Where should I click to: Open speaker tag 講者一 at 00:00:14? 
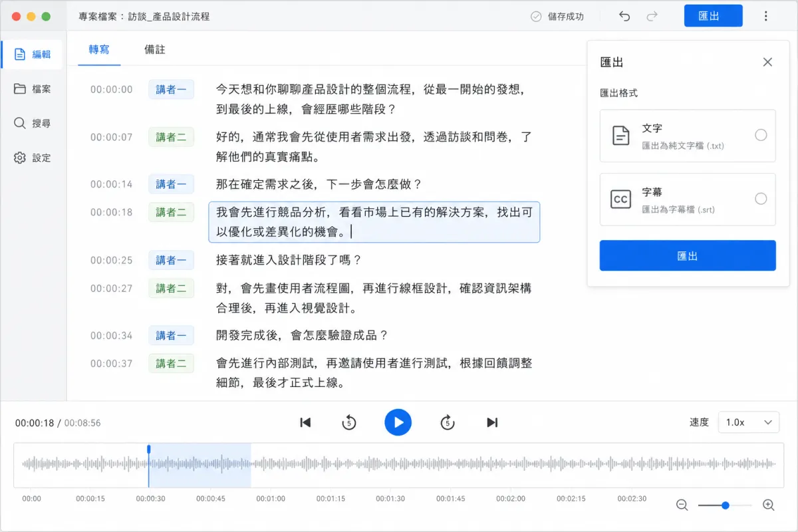click(x=171, y=184)
